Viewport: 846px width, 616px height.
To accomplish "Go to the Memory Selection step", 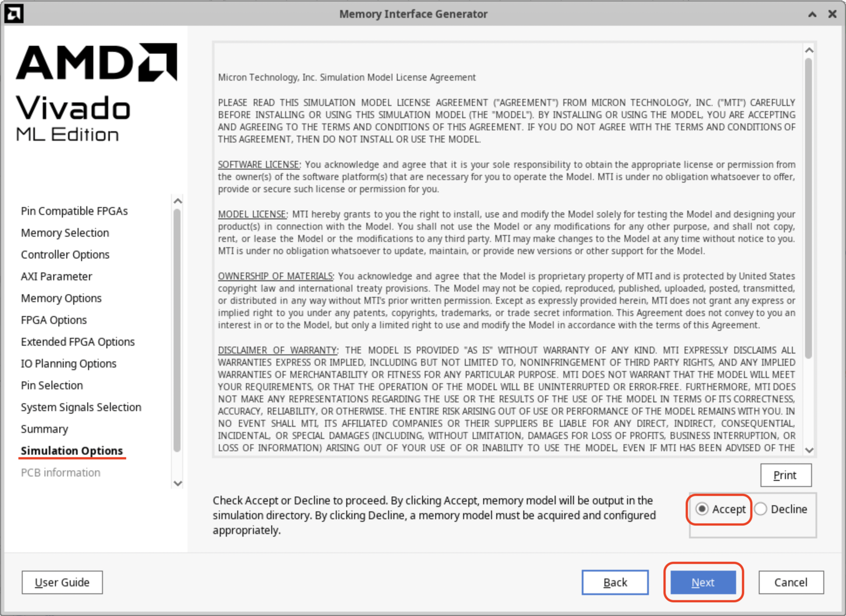I will 65,233.
